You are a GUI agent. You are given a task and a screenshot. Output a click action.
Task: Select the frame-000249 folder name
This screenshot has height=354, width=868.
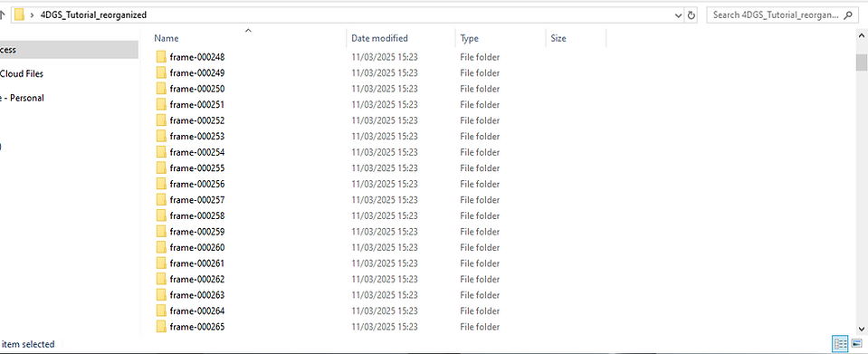[x=197, y=72]
